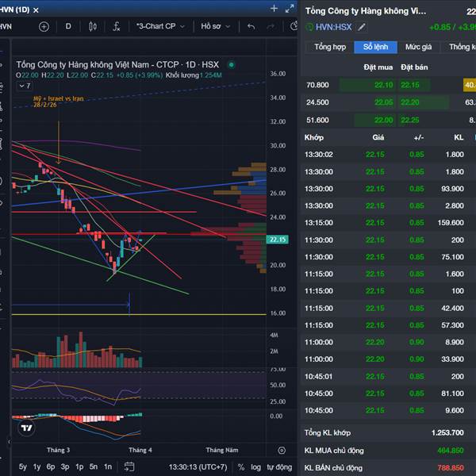Screen dimensions: 476x476
Task: Select the 13:30:02 matched trade row
Action: pos(388,155)
